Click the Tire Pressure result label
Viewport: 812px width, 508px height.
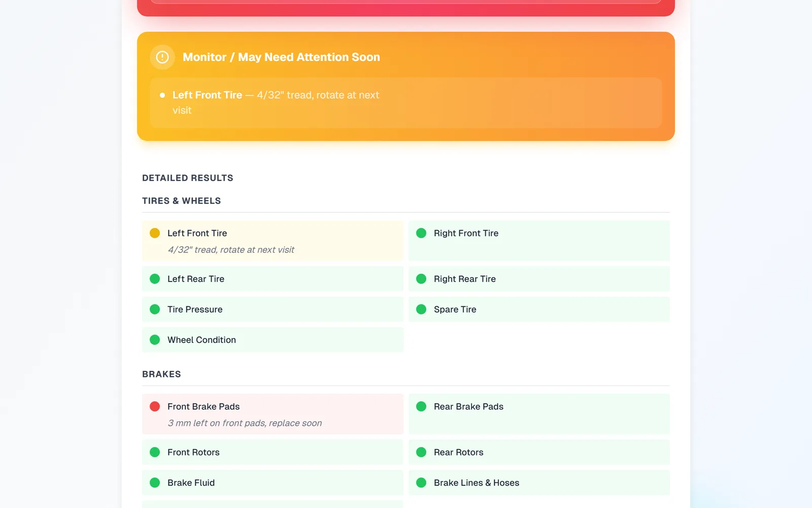[x=195, y=309]
